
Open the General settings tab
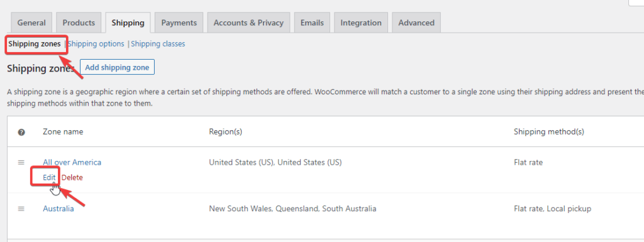pos(31,23)
